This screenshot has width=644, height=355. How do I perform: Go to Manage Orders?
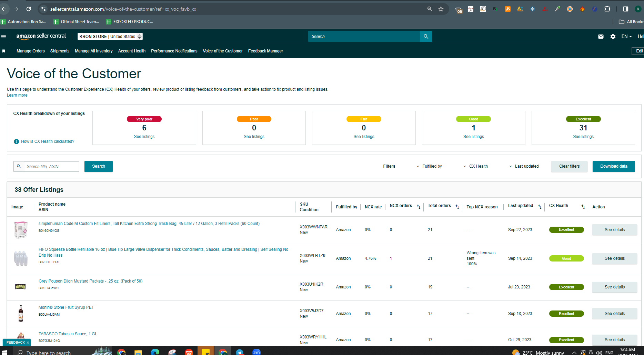tap(31, 51)
